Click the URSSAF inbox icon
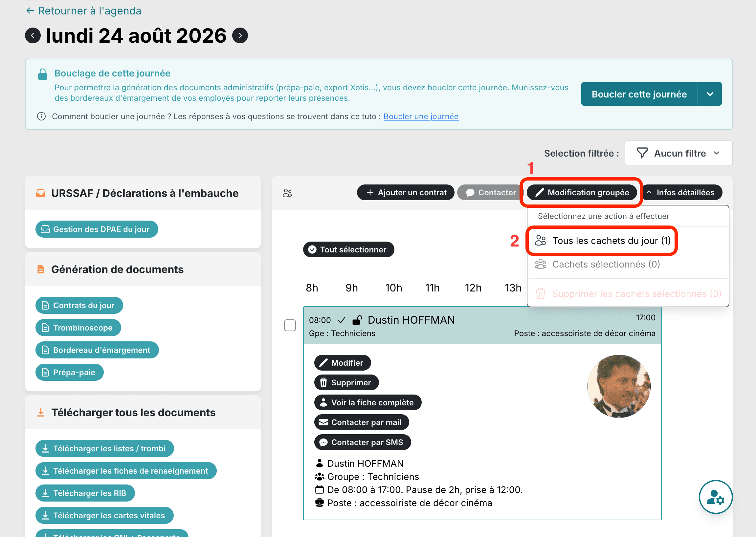Screen dimensions: 756x537 (41, 193)
